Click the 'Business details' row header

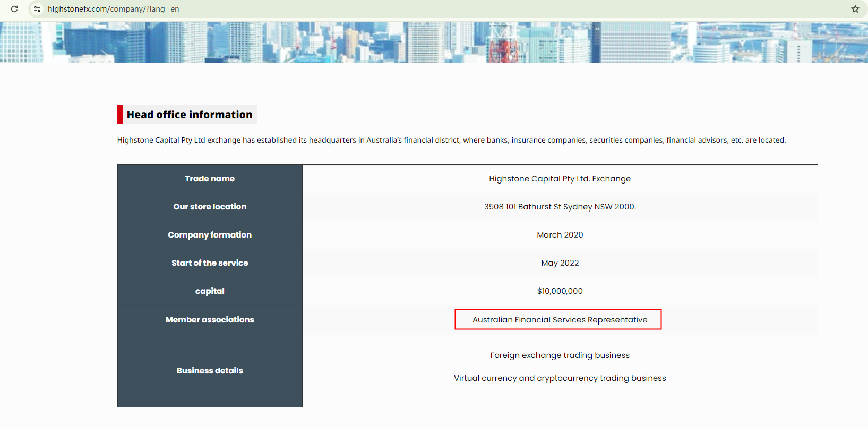tap(210, 371)
